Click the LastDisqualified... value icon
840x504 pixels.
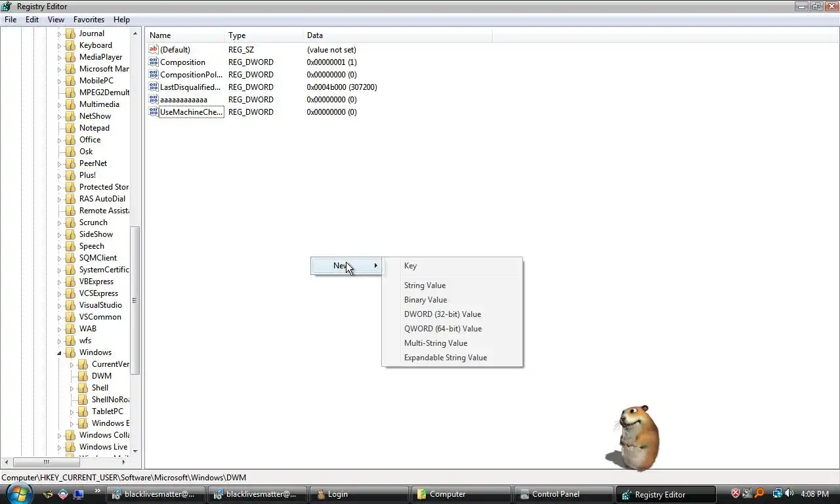point(154,87)
